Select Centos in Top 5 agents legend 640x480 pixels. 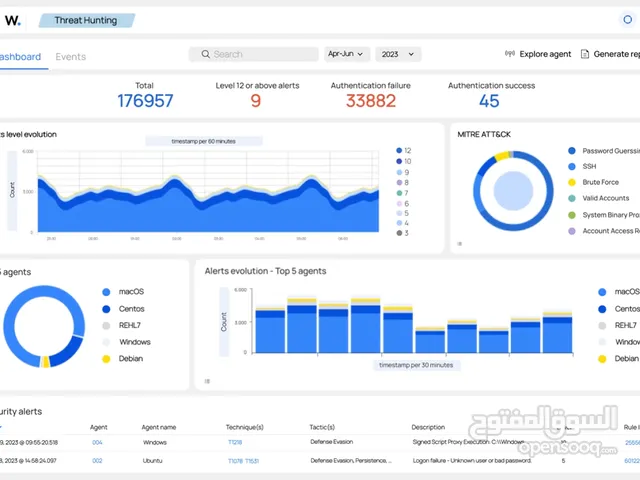point(123,309)
